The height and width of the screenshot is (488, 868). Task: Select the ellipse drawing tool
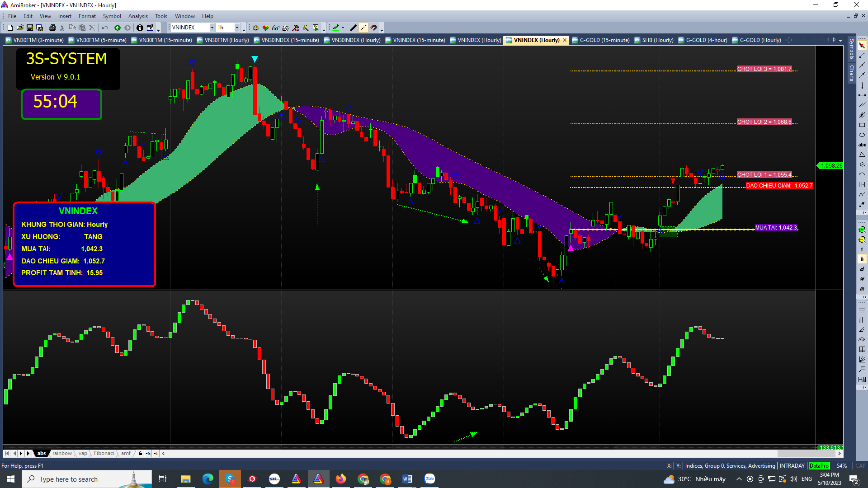tap(862, 135)
